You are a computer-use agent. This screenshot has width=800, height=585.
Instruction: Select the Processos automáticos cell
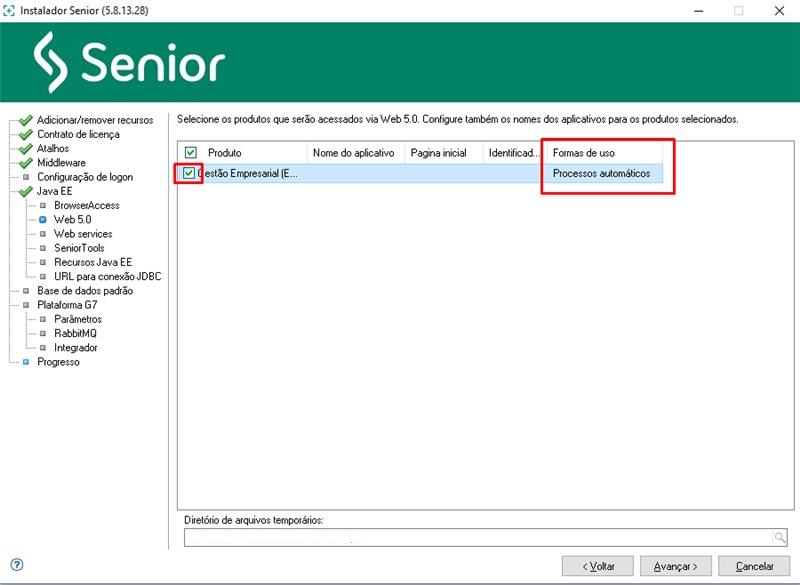click(x=602, y=173)
